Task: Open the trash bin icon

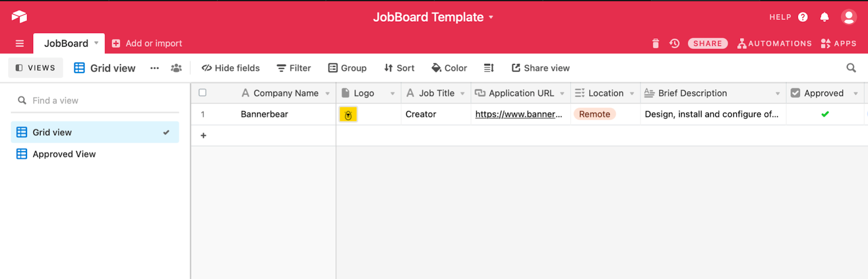Action: point(655,43)
